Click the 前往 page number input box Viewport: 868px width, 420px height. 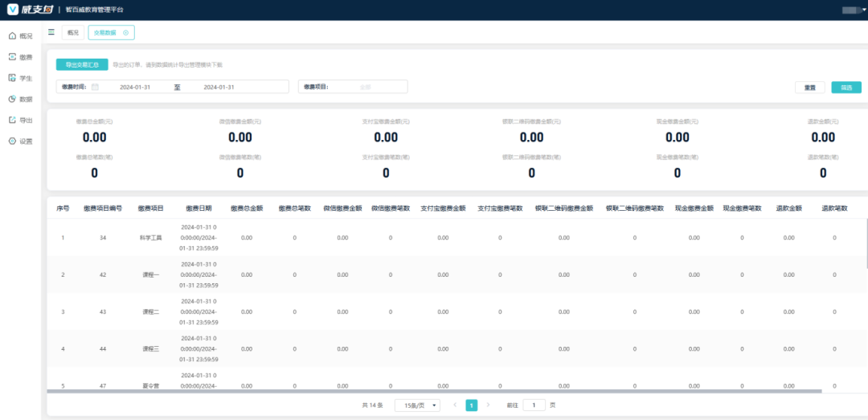(x=534, y=406)
